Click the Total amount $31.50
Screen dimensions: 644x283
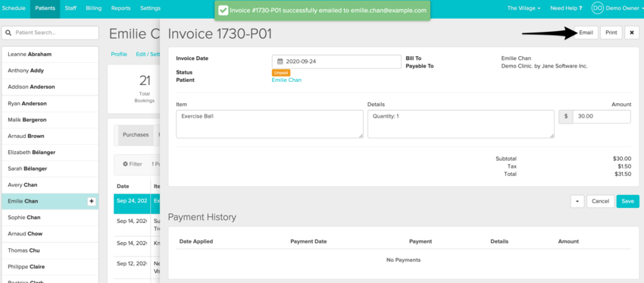pyautogui.click(x=622, y=175)
